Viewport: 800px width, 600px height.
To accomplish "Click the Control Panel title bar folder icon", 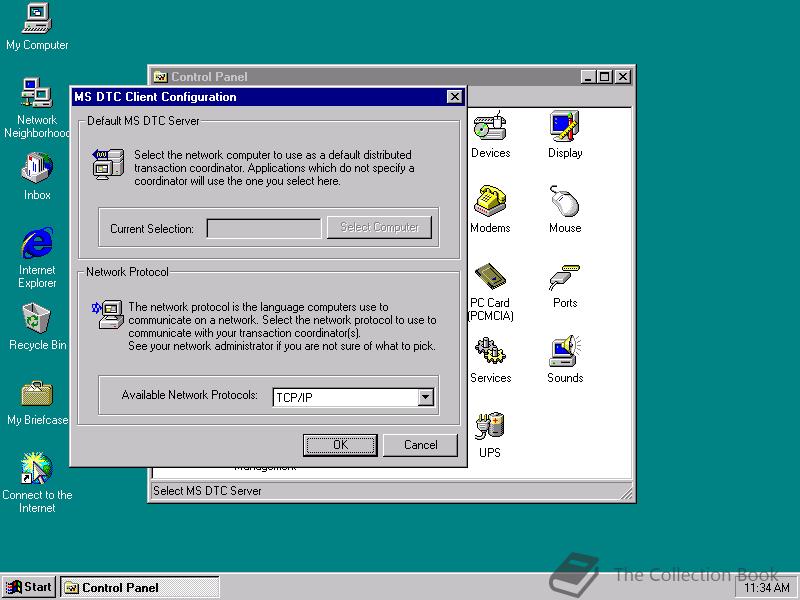I will pos(161,77).
